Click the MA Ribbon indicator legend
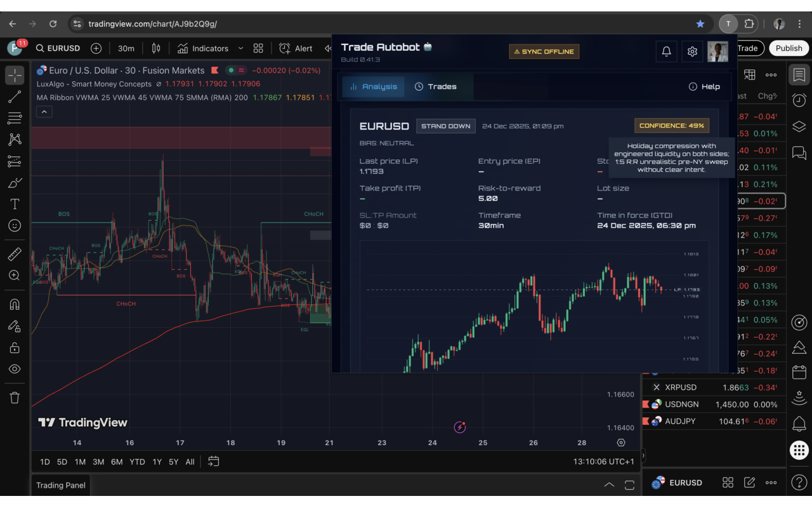This screenshot has width=812, height=508. (x=142, y=98)
